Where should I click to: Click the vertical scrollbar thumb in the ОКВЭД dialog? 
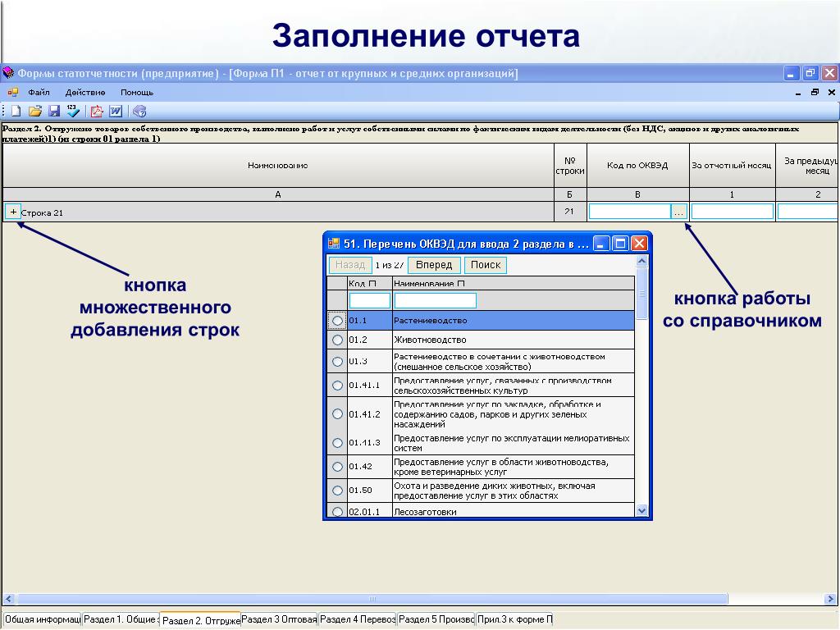(x=641, y=294)
